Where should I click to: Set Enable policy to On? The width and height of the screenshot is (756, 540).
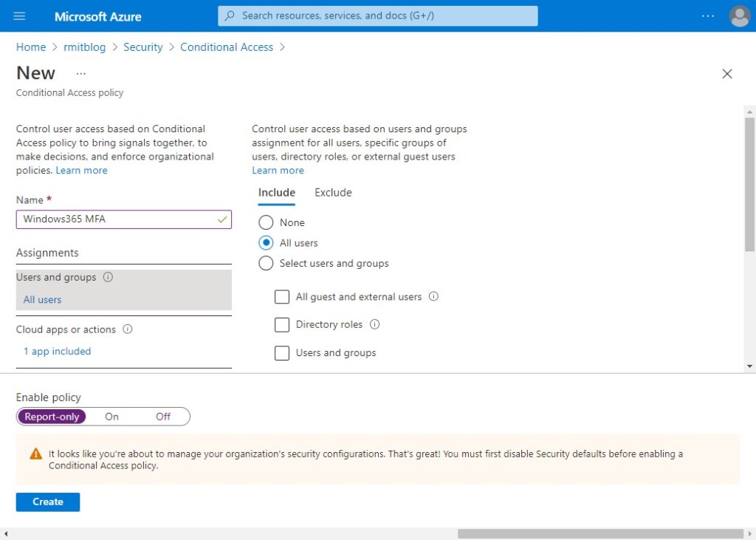click(112, 417)
